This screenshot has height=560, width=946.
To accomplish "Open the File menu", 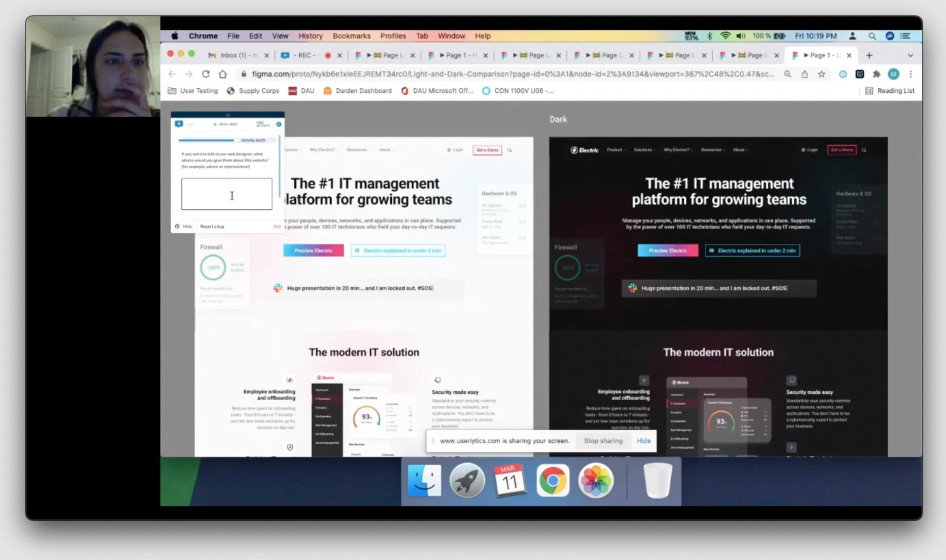I will 233,36.
